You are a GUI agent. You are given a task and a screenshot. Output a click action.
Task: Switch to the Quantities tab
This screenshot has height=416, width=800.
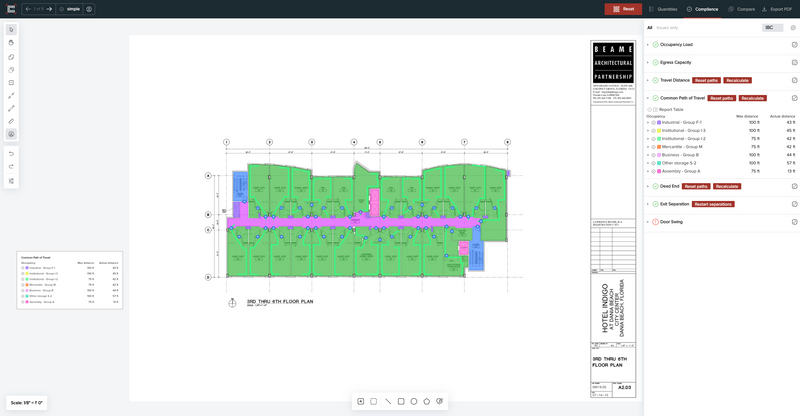pyautogui.click(x=663, y=9)
